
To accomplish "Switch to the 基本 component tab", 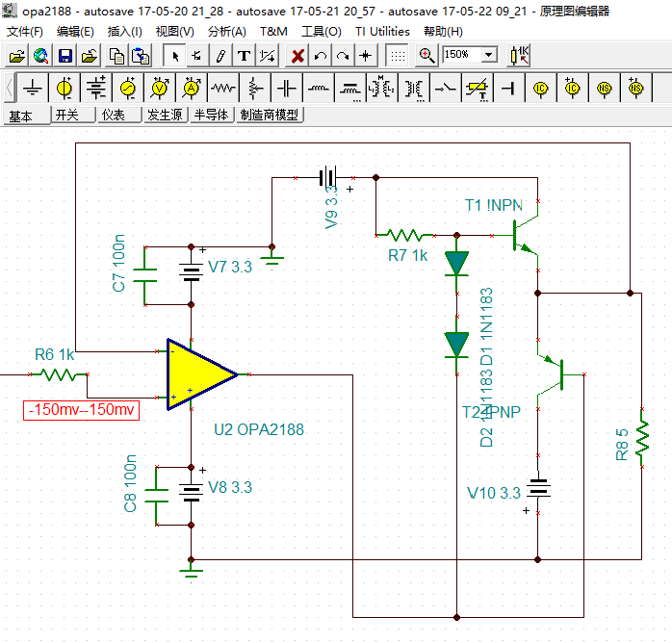I will click(26, 116).
